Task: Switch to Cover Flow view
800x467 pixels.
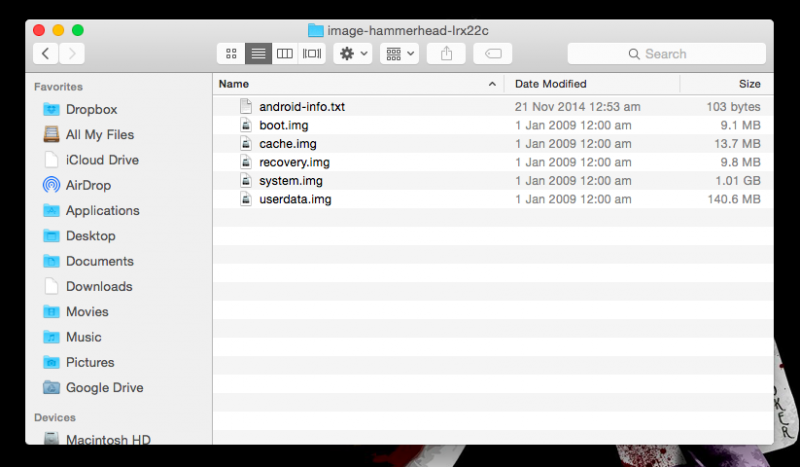Action: [311, 53]
